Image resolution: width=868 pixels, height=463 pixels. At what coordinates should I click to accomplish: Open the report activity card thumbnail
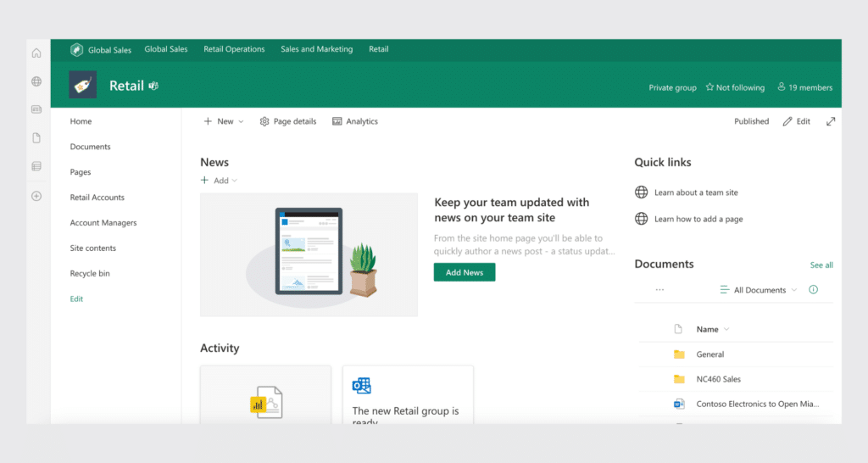tap(265, 395)
